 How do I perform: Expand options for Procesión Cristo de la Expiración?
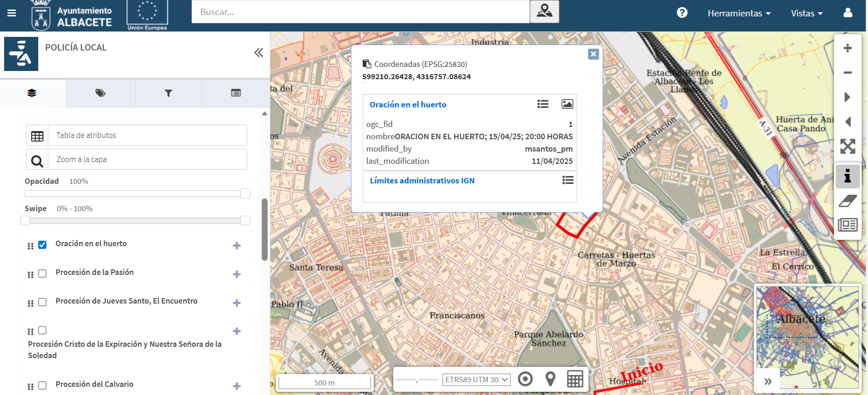pos(237,331)
